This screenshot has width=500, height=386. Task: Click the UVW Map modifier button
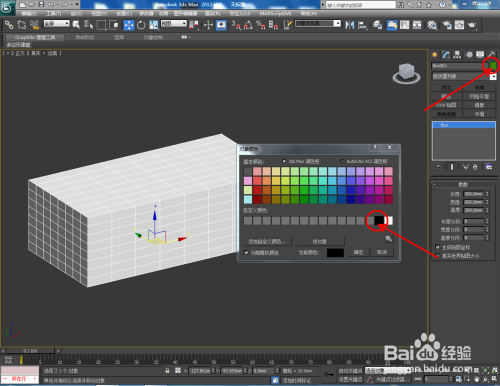(x=446, y=105)
